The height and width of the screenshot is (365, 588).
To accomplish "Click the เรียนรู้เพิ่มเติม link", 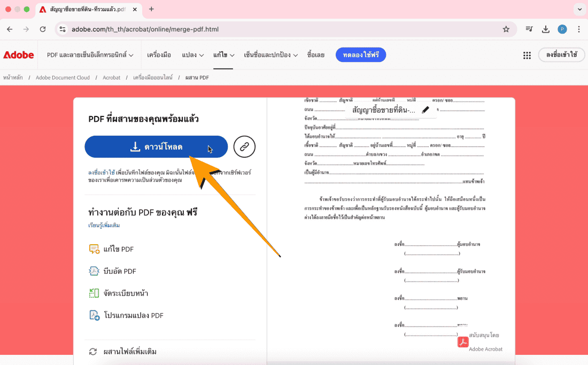I will tap(104, 226).
